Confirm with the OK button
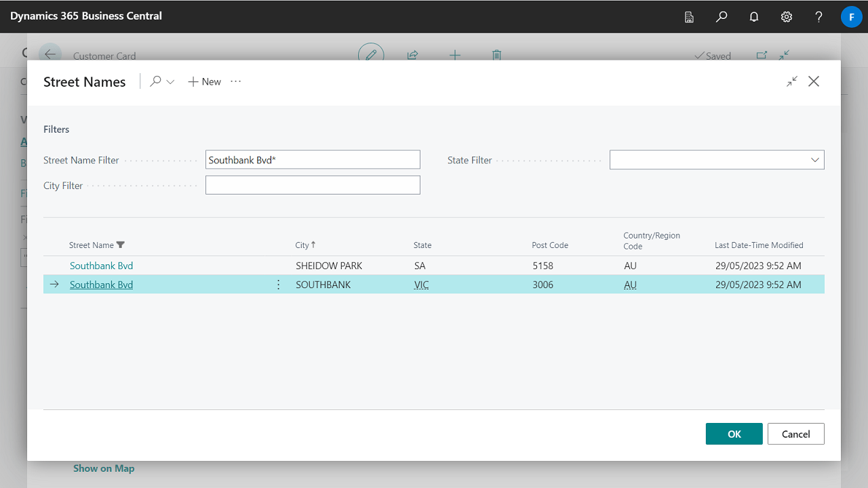Viewport: 868px width, 488px height. pos(734,434)
